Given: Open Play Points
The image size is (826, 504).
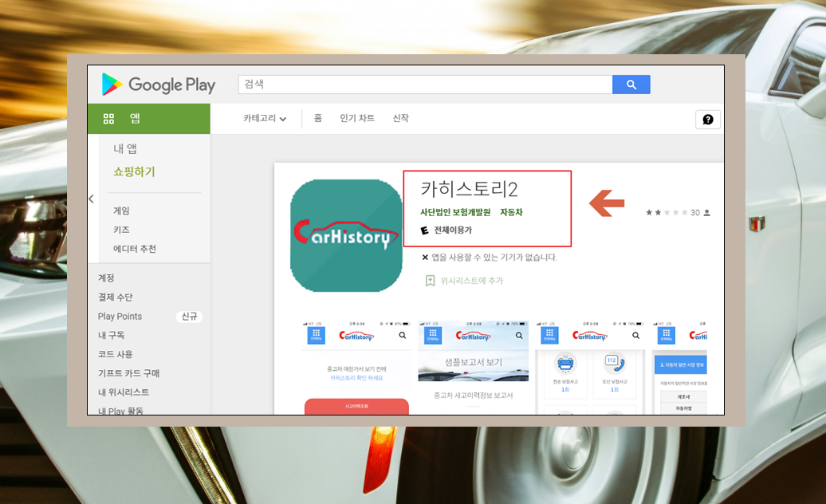Looking at the screenshot, I should [120, 316].
